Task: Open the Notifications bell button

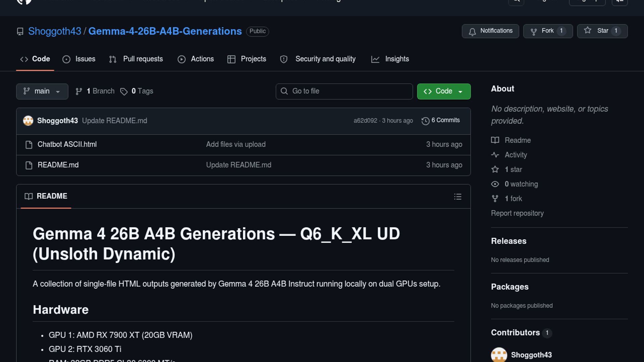Action: 490,31
